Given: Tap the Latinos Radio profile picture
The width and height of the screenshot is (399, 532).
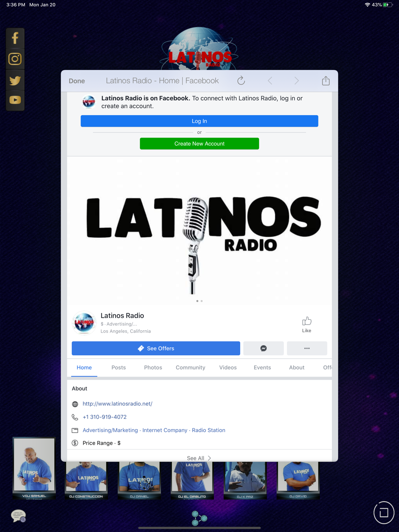Looking at the screenshot, I should point(84,323).
